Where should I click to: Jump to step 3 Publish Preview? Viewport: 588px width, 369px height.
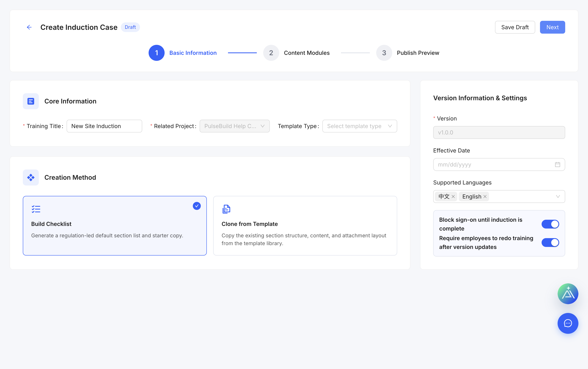coord(408,53)
